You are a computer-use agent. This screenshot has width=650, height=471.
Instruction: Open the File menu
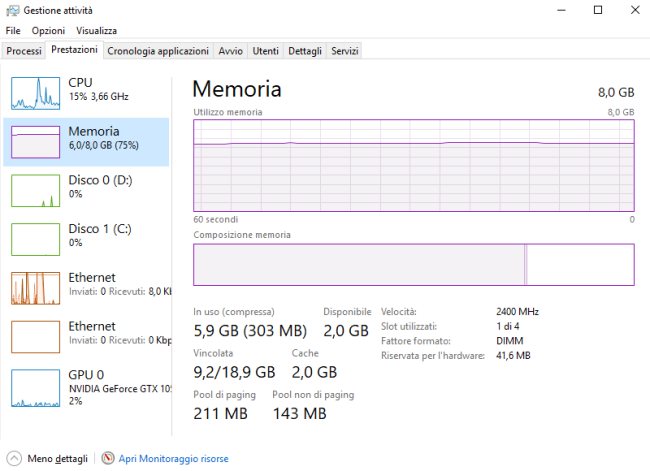(13, 31)
